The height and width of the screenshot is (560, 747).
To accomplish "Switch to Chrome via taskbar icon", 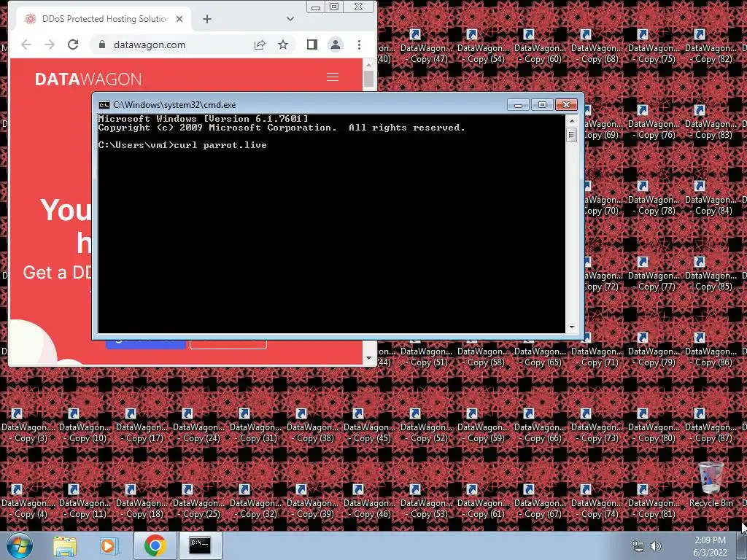I will tap(155, 545).
